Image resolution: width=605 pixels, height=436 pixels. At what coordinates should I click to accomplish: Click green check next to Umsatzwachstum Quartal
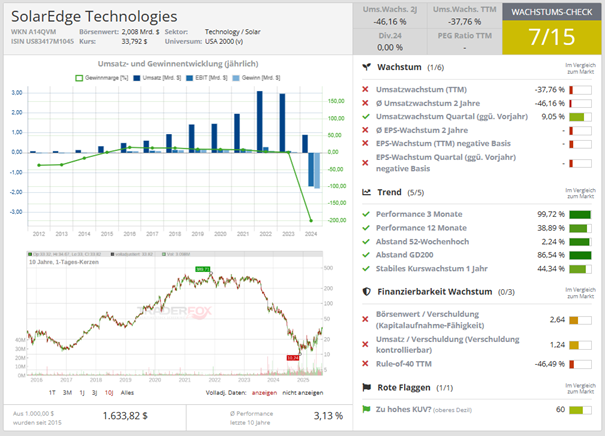point(366,117)
